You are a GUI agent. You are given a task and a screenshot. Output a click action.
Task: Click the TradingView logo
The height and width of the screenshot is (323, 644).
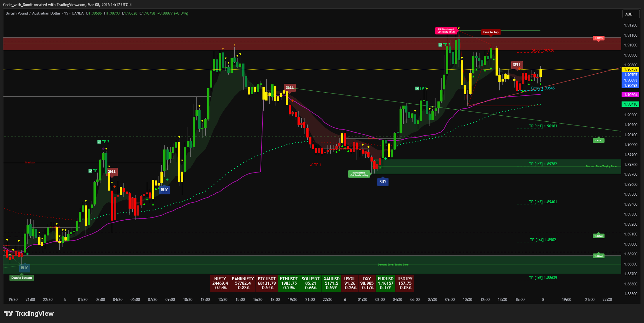pos(29,314)
